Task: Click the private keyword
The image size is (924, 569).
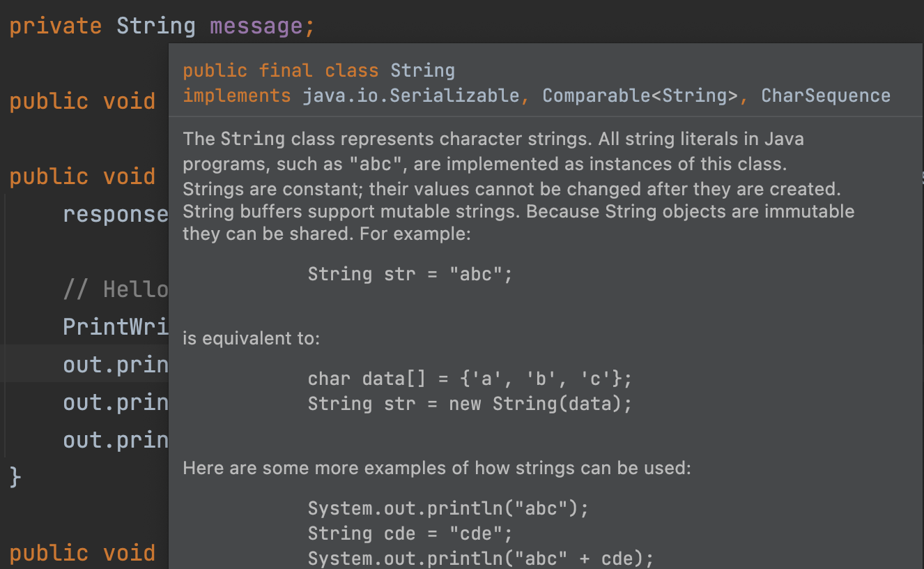Action: point(55,26)
